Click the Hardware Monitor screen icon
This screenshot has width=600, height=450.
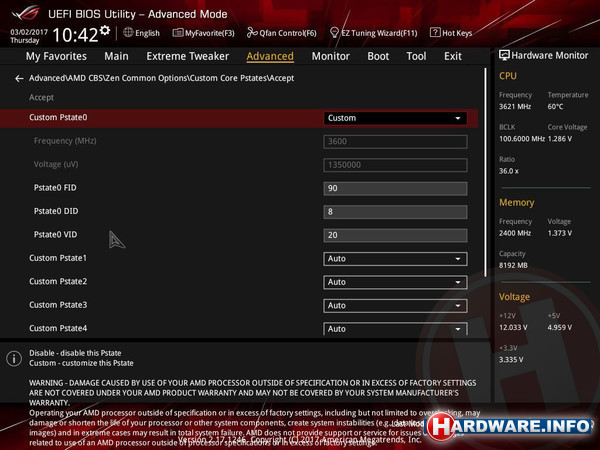[x=504, y=55]
